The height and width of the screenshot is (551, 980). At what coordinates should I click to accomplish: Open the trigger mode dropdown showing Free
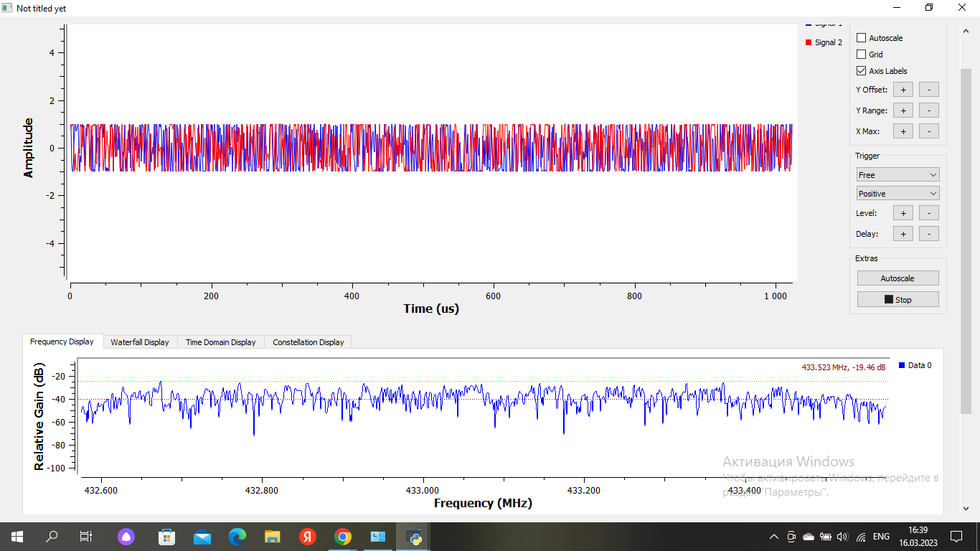(897, 175)
